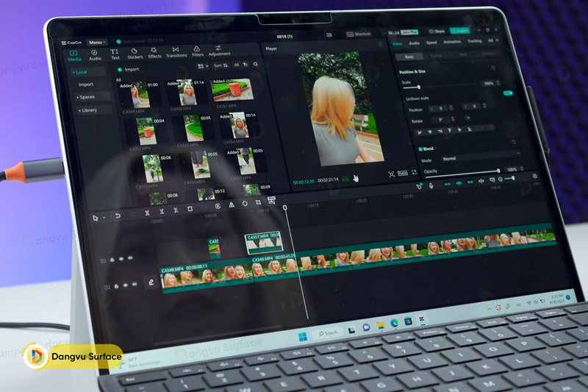
Task: Open the Adjustment tab
Action: (219, 51)
